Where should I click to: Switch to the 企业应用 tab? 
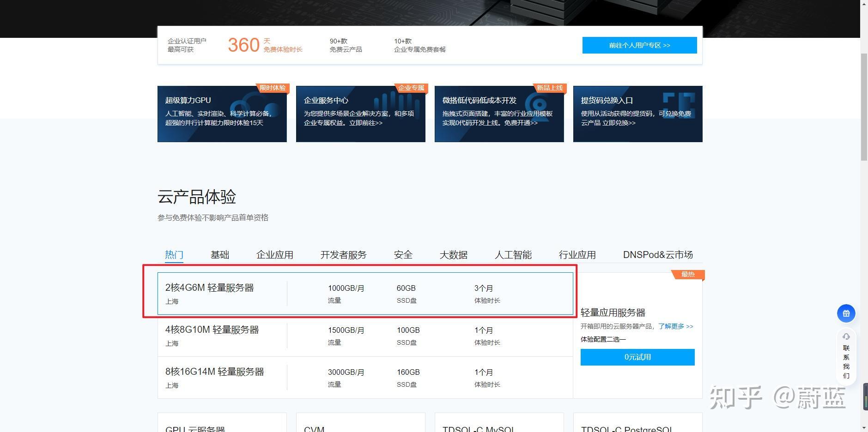(274, 255)
